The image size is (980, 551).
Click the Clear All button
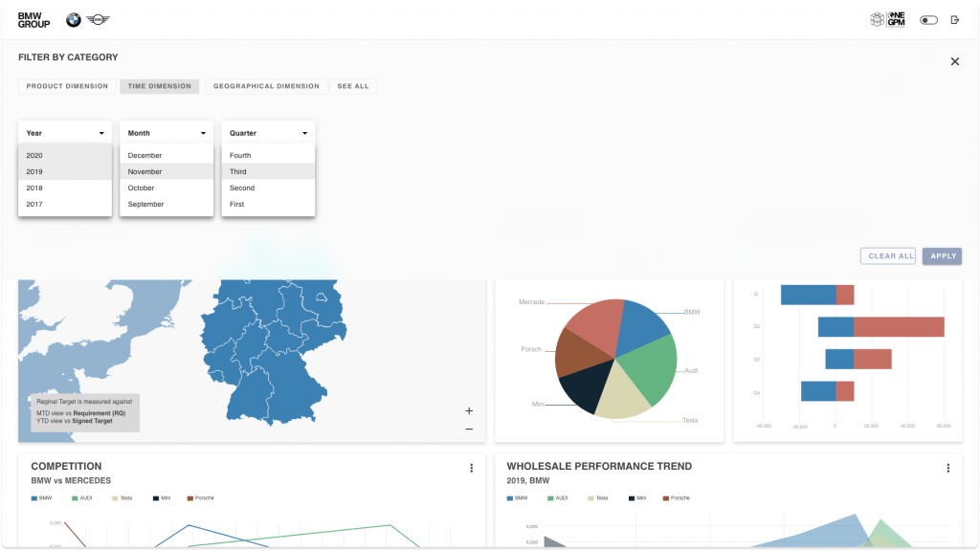(x=888, y=256)
